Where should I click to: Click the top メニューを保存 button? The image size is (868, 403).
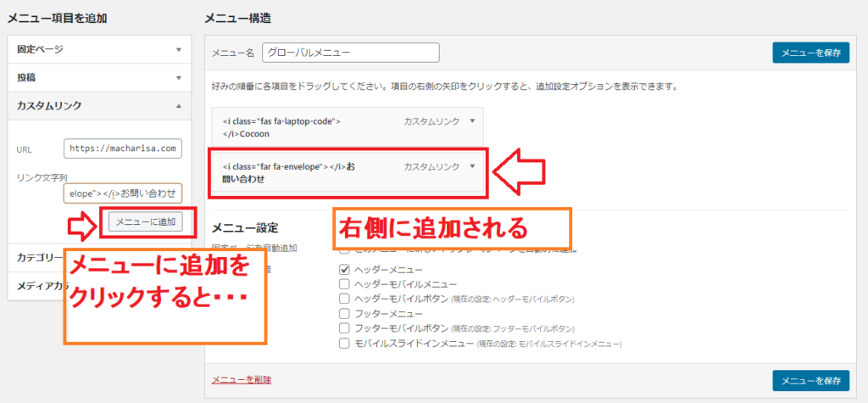click(811, 53)
